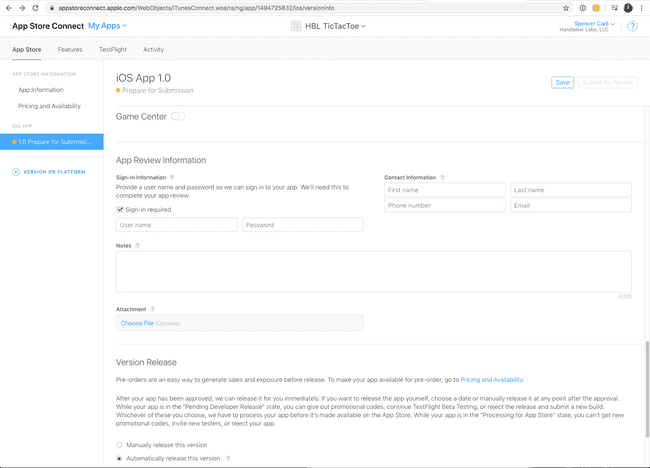Open help tooltip next to Sign-In Information
The image size is (650, 468).
172,177
